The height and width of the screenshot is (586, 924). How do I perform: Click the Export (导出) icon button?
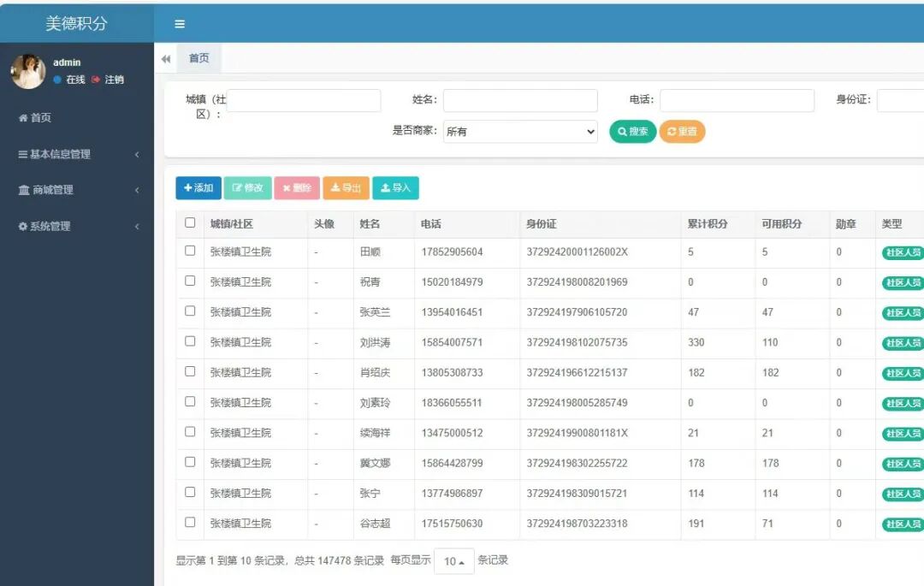pos(346,187)
